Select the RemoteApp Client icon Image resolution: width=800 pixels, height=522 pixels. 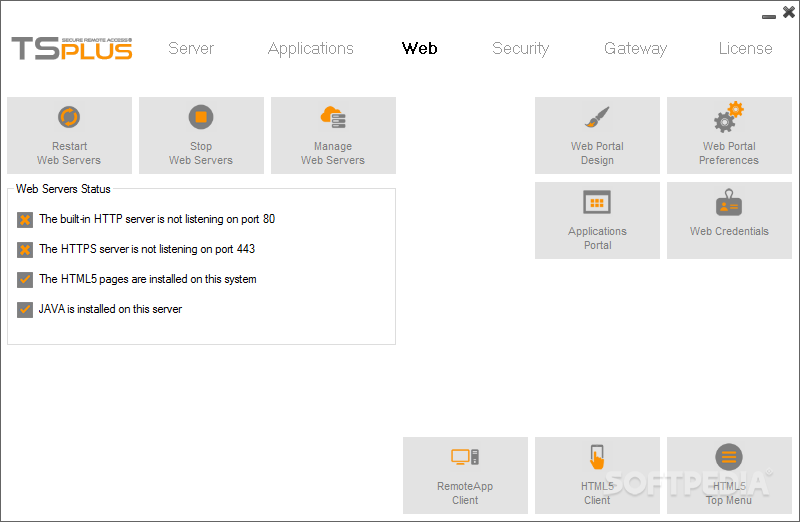(465, 457)
